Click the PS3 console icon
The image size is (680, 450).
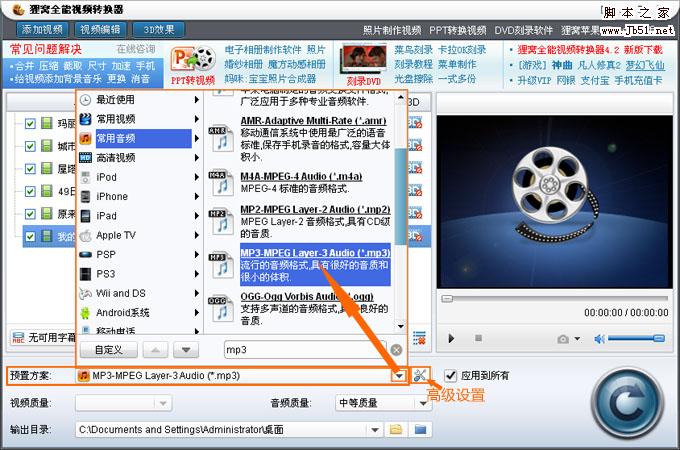click(85, 274)
